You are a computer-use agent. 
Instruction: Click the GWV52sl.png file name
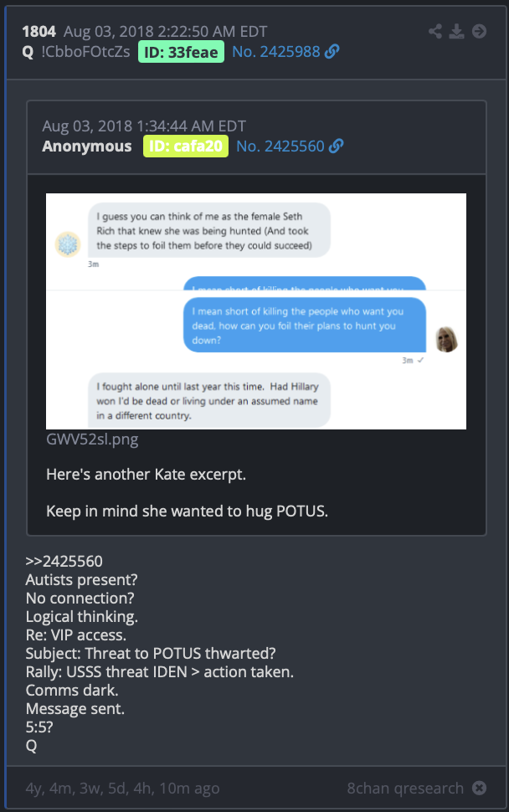tap(92, 439)
